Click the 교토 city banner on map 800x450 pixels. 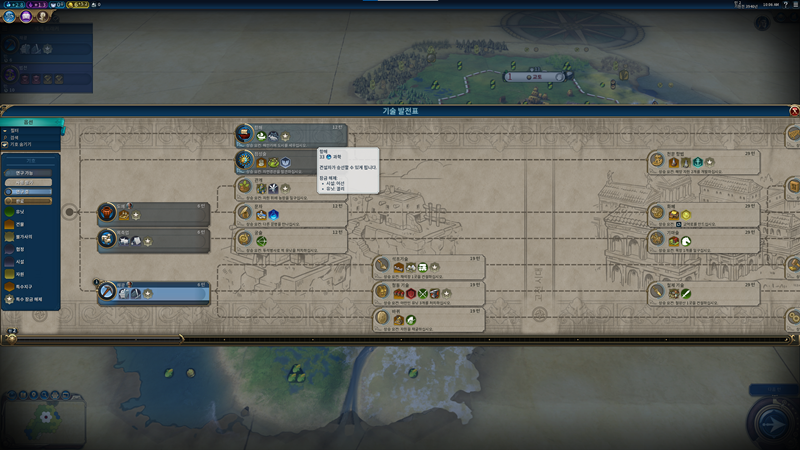pyautogui.click(x=535, y=77)
